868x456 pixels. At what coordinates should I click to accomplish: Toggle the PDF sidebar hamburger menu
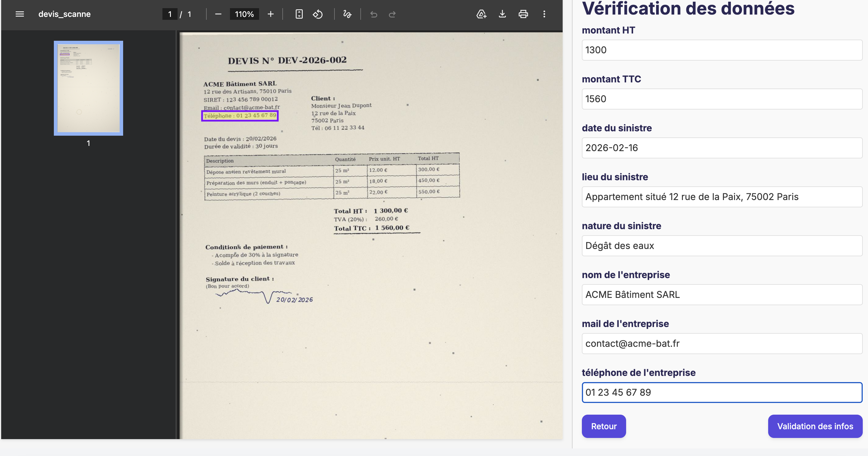(x=20, y=14)
